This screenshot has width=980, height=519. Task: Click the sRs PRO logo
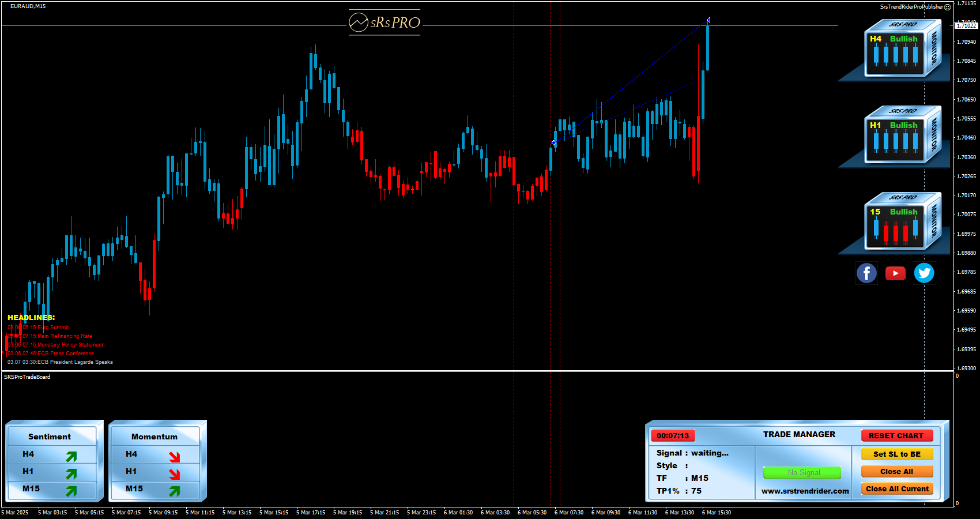click(385, 22)
